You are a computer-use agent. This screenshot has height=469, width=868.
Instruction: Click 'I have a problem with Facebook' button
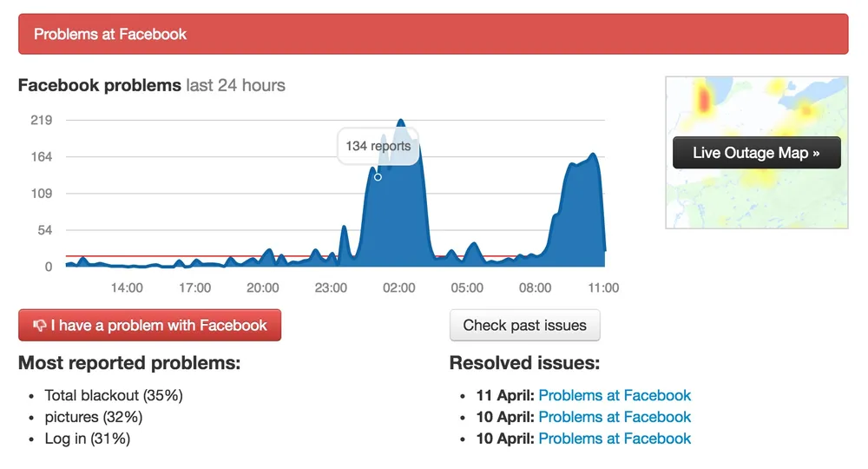pyautogui.click(x=149, y=325)
